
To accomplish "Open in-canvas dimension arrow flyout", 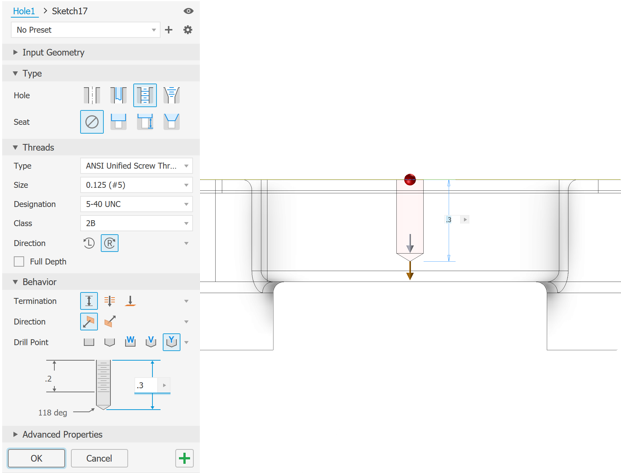I will click(465, 219).
